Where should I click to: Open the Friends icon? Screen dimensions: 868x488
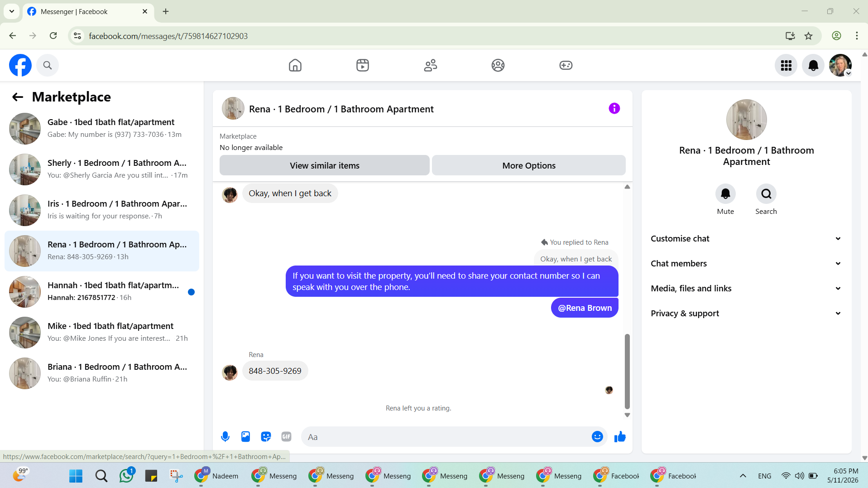(x=431, y=65)
